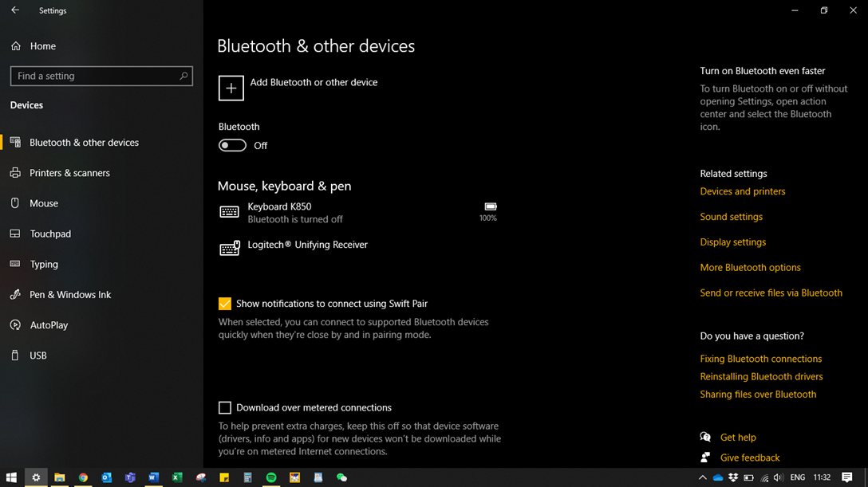
Task: Open the Devices and printers link
Action: [742, 191]
